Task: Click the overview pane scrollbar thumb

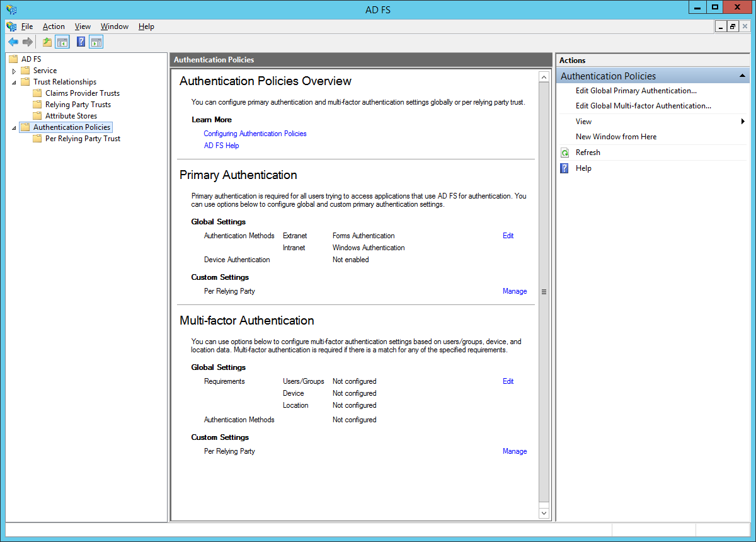Action: point(544,292)
